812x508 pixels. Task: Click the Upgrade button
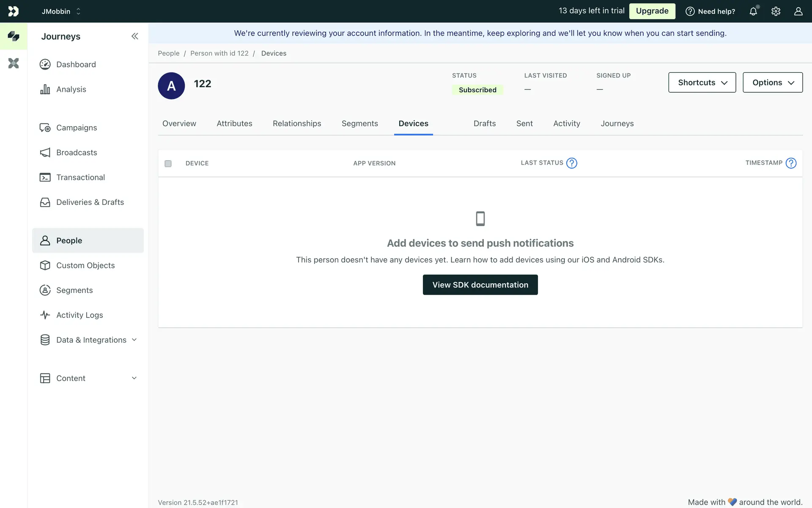coord(652,11)
